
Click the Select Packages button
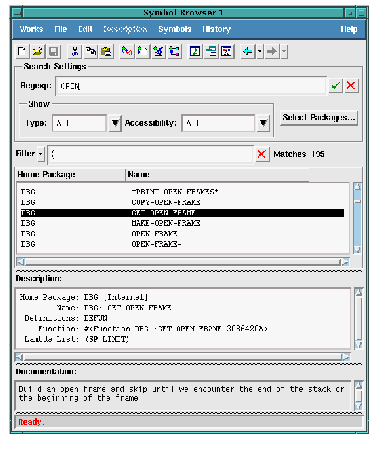point(319,118)
